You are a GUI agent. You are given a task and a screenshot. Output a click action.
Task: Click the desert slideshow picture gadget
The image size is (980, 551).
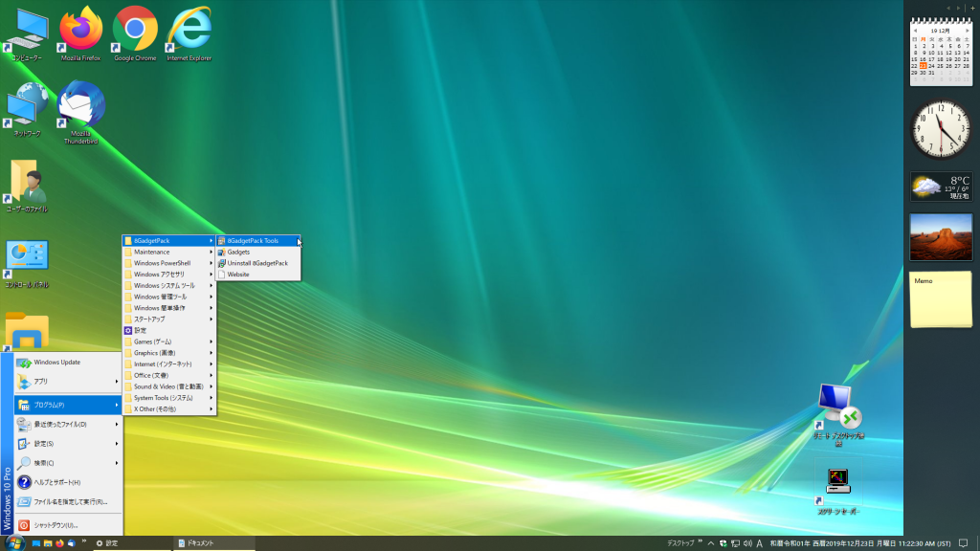pos(941,237)
